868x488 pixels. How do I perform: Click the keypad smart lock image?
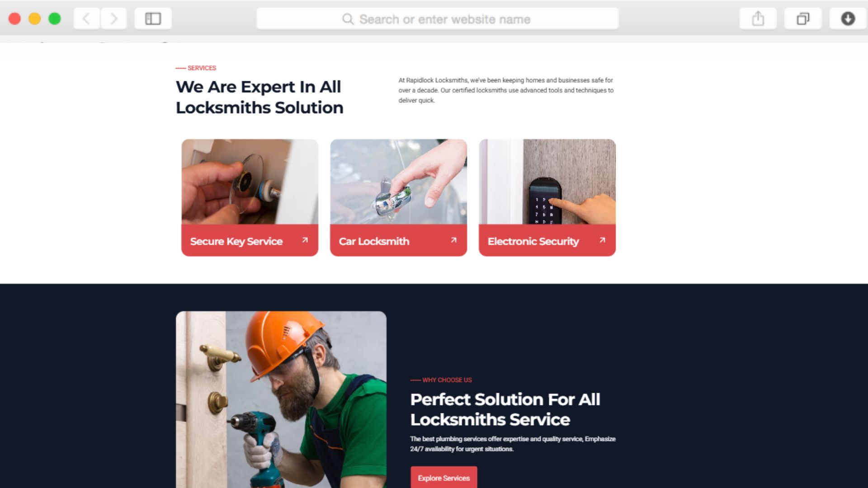pos(547,182)
